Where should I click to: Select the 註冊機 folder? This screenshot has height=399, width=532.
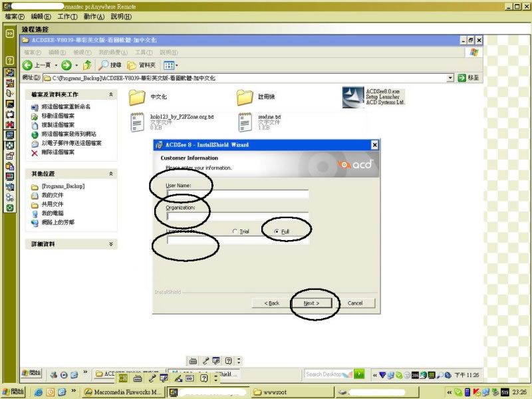255,97
